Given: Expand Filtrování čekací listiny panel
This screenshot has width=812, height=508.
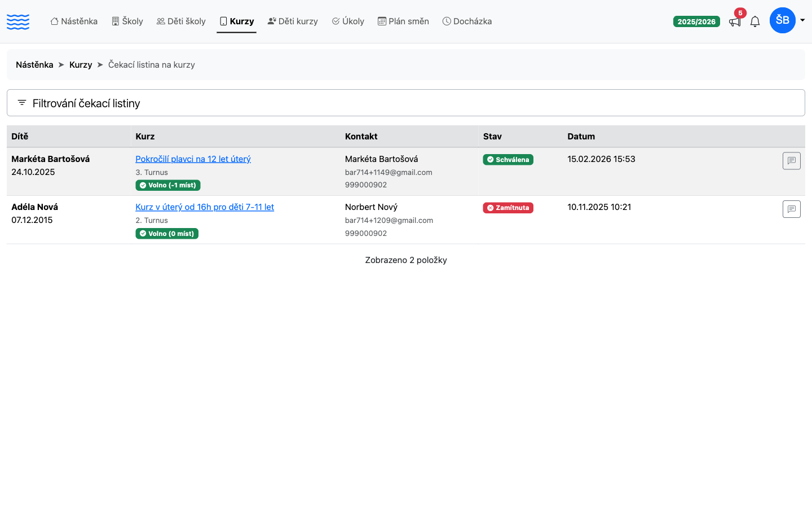Looking at the screenshot, I should click(406, 103).
